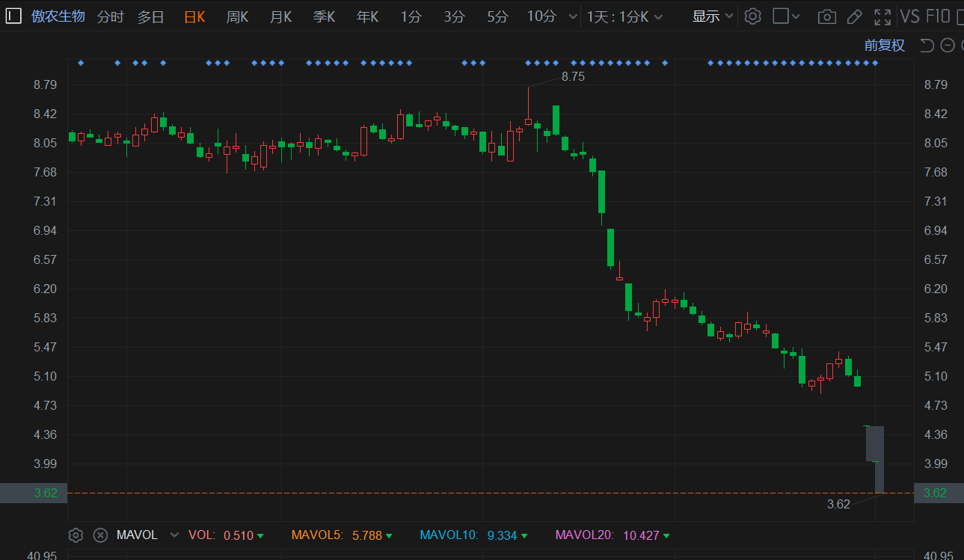This screenshot has width=964, height=560.
Task: Click the 傲农生物 stock name
Action: (58, 16)
